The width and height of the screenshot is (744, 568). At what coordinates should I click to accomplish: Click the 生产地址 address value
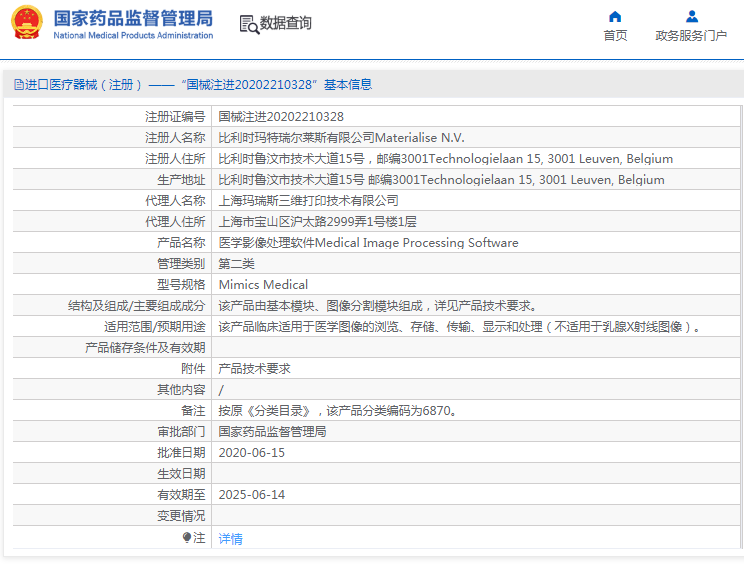point(441,180)
